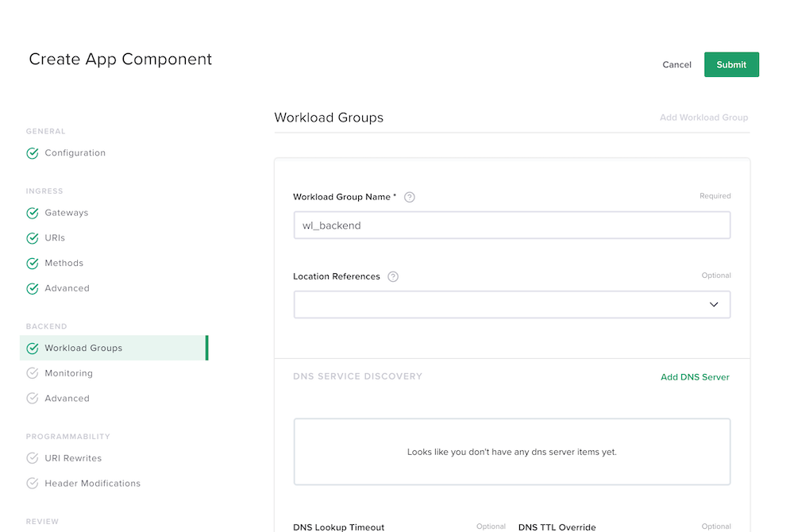This screenshot has width=794, height=532.
Task: Cancel app component creation
Action: tap(676, 65)
